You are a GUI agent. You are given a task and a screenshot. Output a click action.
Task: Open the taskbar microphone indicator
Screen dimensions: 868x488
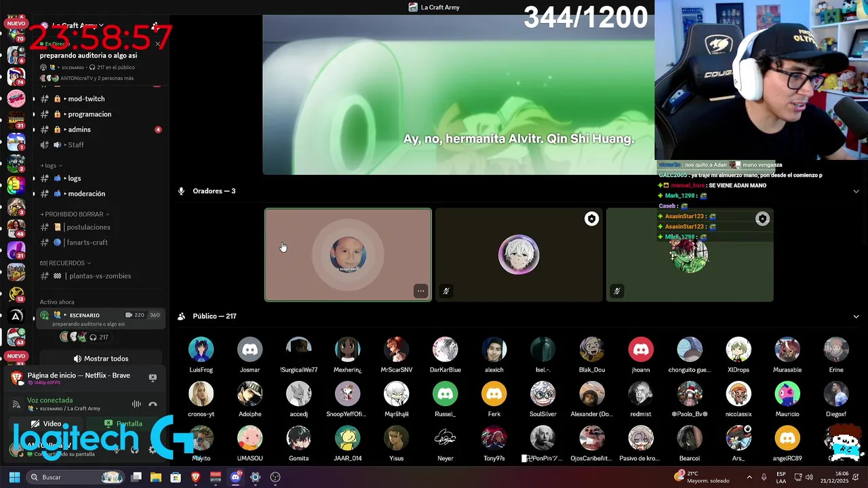pos(764,477)
